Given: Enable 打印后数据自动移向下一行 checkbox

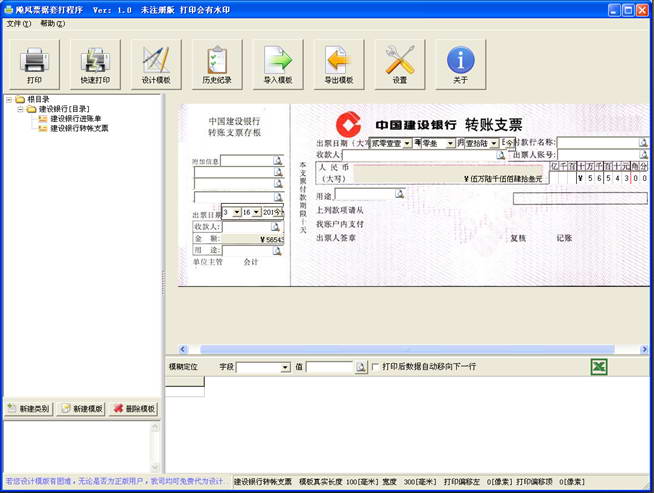Looking at the screenshot, I should (375, 367).
